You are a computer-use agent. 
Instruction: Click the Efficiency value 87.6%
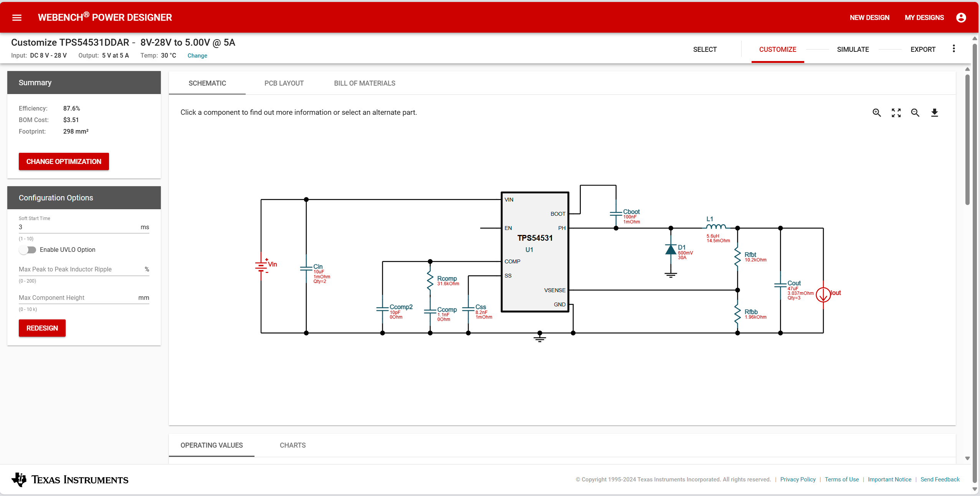[x=71, y=109]
